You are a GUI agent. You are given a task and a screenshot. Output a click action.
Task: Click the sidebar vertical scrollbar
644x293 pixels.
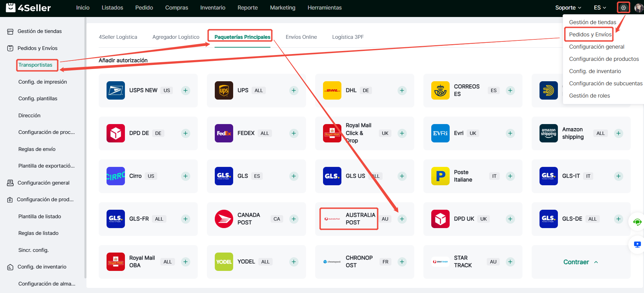click(x=85, y=148)
